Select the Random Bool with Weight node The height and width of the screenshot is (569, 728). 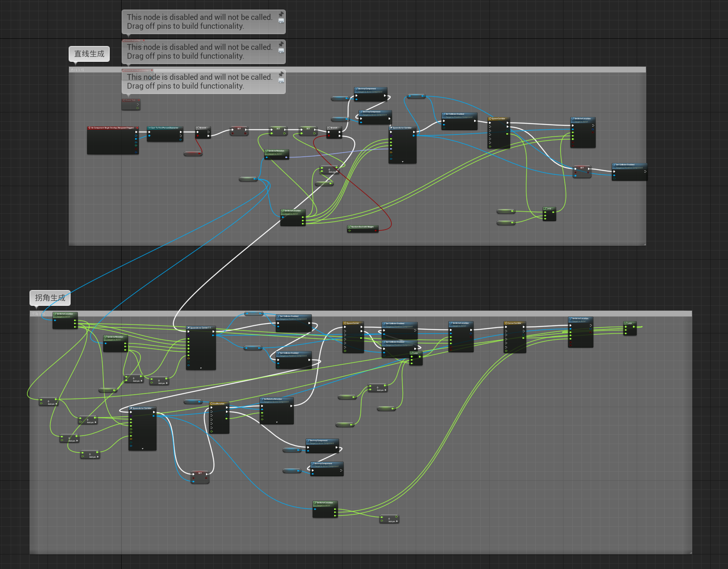point(363,229)
